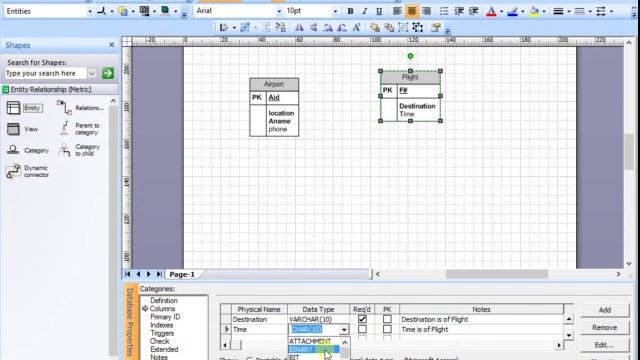The height and width of the screenshot is (360, 640).
Task: Expand font color dropdown arrow
Action: click(502, 11)
